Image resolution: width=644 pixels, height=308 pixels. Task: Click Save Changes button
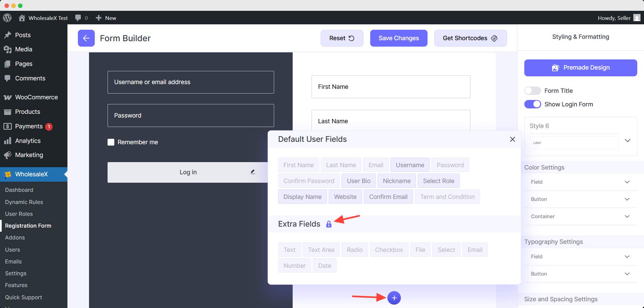[x=399, y=38]
